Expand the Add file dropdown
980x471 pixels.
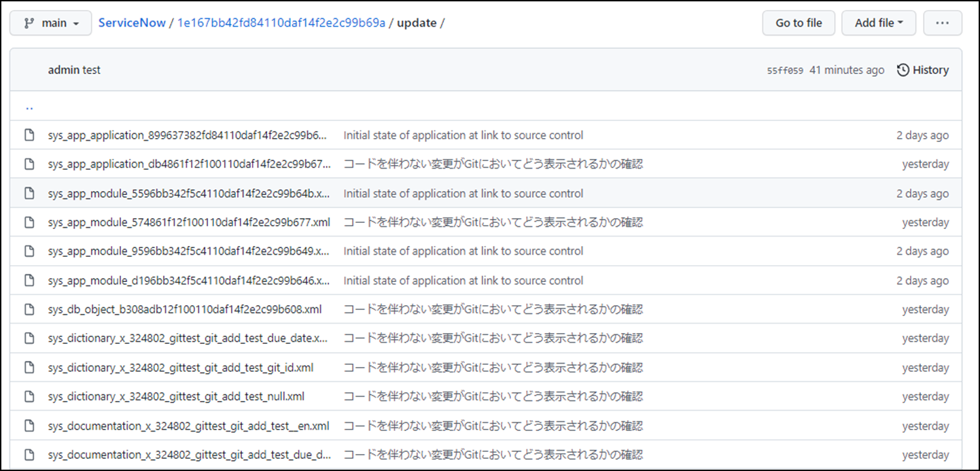(x=879, y=23)
